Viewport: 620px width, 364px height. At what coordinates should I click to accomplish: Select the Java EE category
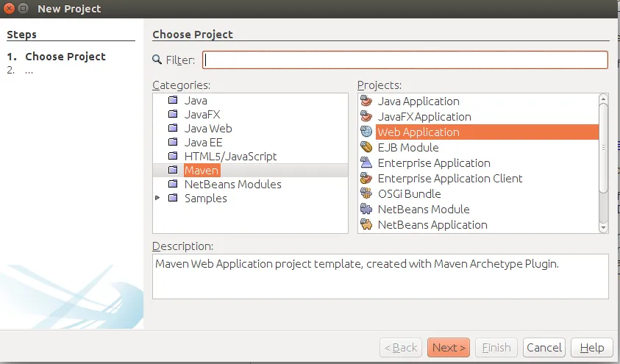[x=203, y=142]
